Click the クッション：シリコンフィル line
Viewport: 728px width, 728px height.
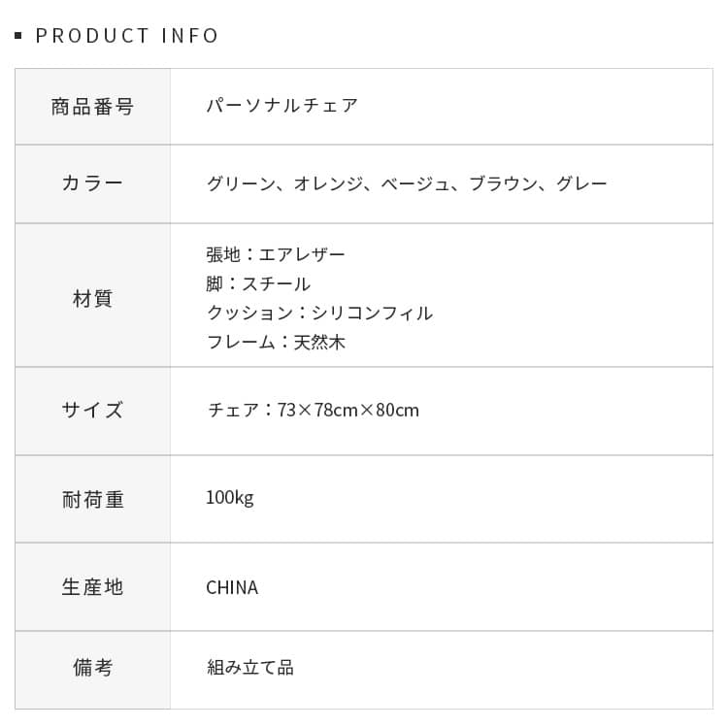[319, 313]
